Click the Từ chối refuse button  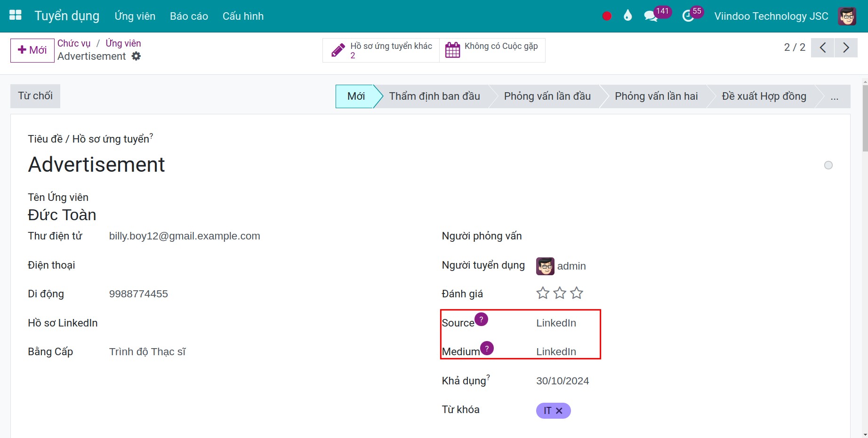point(35,96)
